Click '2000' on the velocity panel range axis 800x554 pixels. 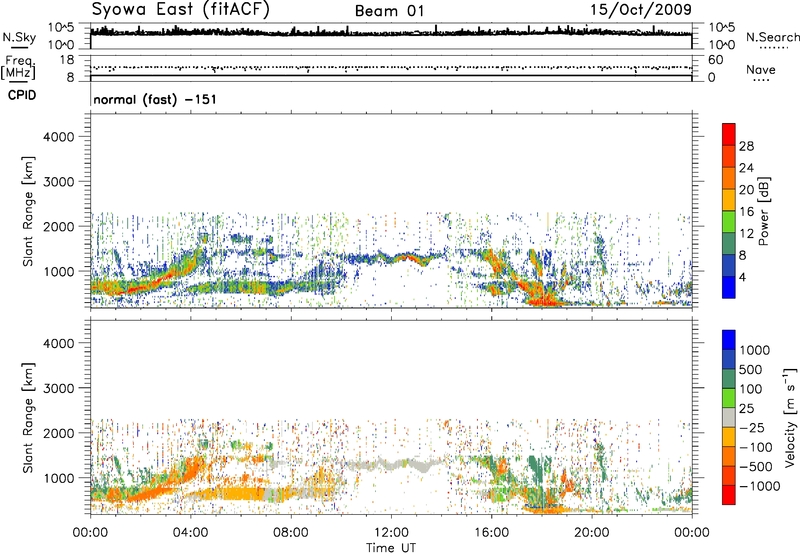pos(59,433)
